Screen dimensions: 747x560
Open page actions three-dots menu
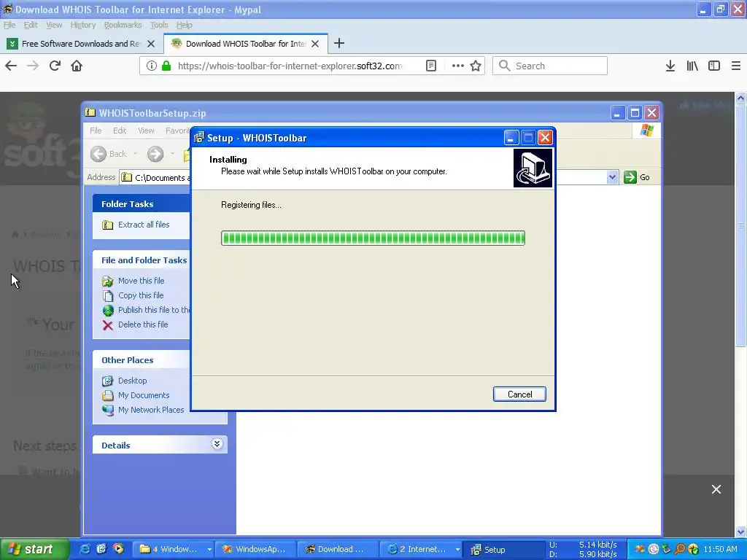[x=458, y=66]
